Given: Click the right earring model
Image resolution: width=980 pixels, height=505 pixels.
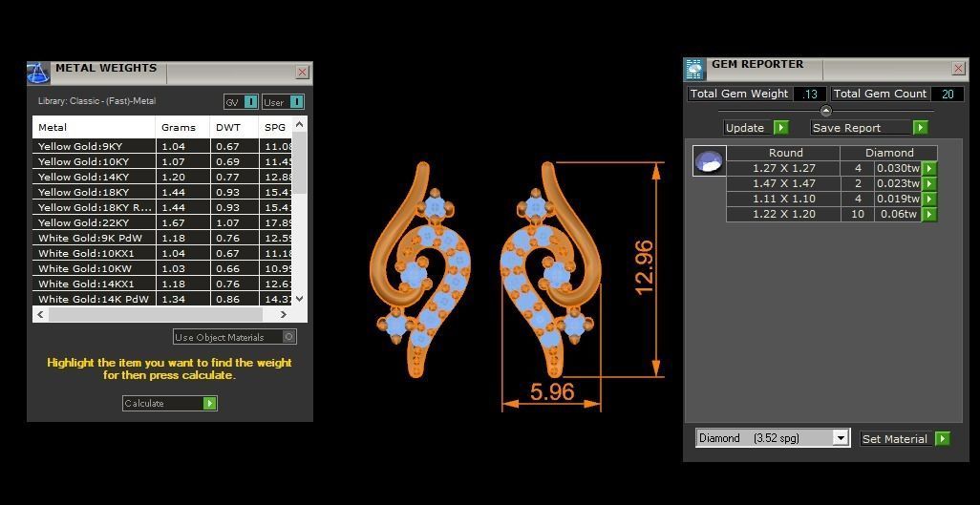Looking at the screenshot, I should (x=551, y=270).
